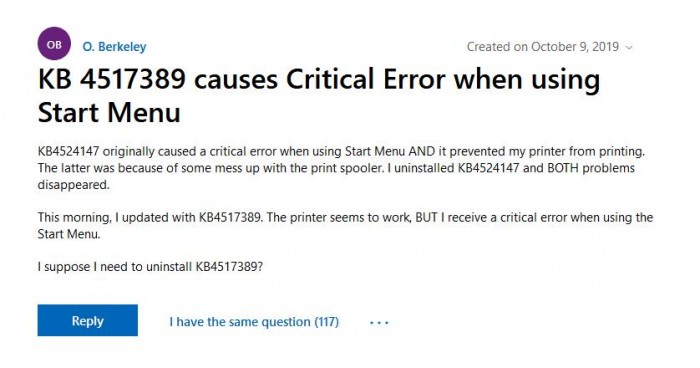This screenshot has width=700, height=368.
Task: Open O. Berkeley's profile link
Action: click(114, 46)
